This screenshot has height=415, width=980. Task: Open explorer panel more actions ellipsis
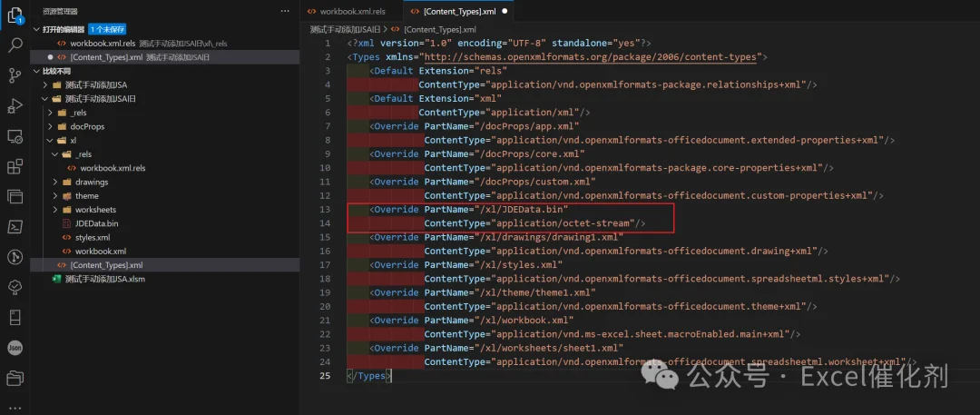click(285, 11)
